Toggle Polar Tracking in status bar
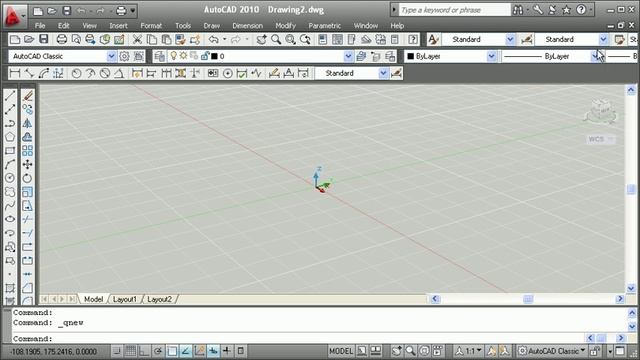Screen dimensions: 640x360 pos(158,351)
